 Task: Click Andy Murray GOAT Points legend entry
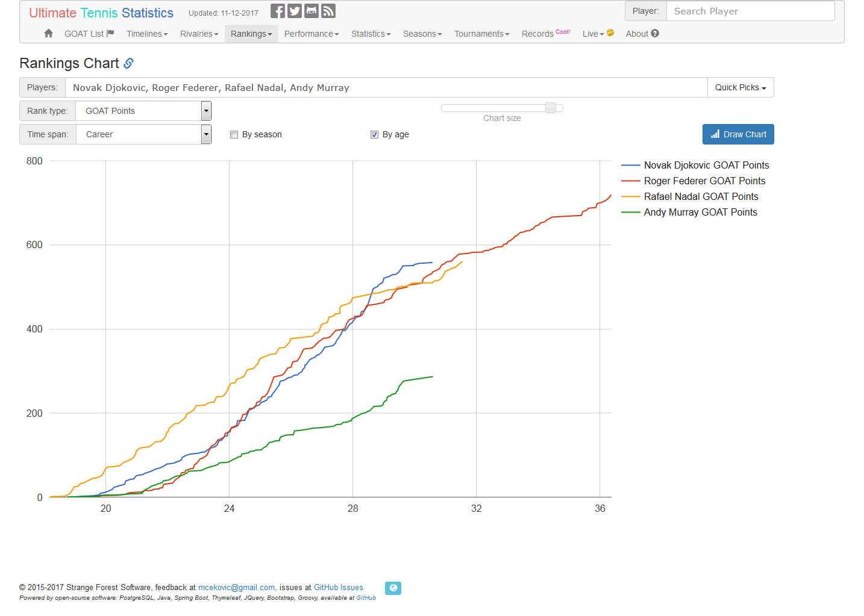tap(689, 212)
